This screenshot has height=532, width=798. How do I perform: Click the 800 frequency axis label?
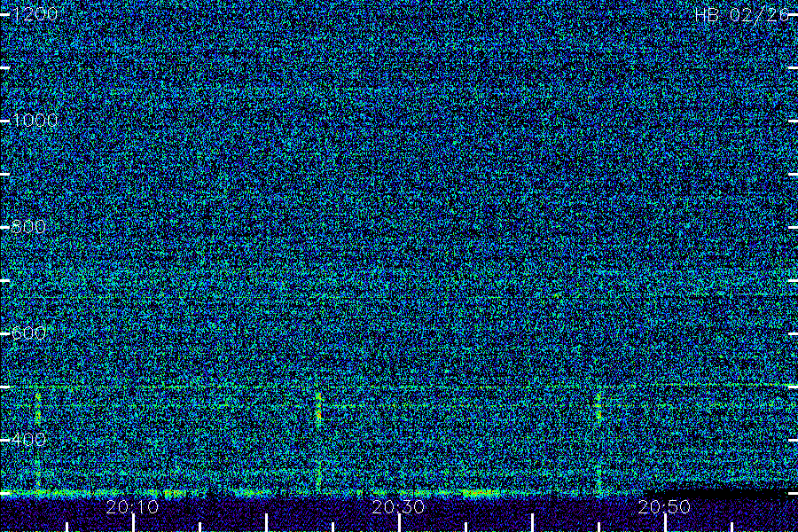[28, 227]
